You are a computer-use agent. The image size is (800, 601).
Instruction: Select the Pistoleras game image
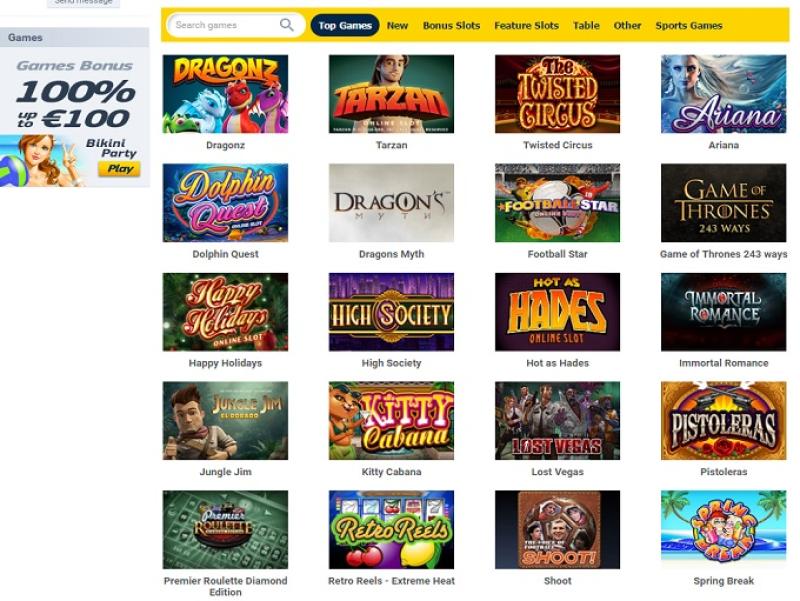click(x=723, y=420)
